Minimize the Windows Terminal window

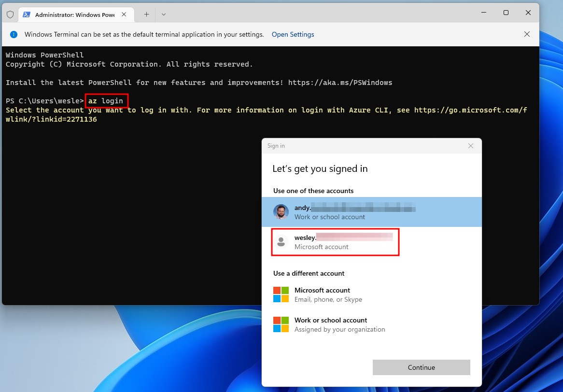pyautogui.click(x=484, y=13)
